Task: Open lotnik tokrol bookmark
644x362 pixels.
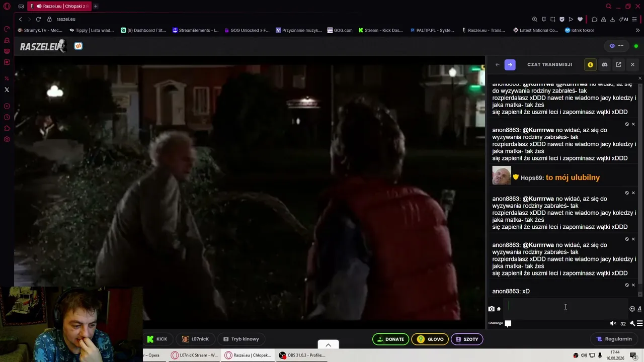Action: tap(579, 30)
